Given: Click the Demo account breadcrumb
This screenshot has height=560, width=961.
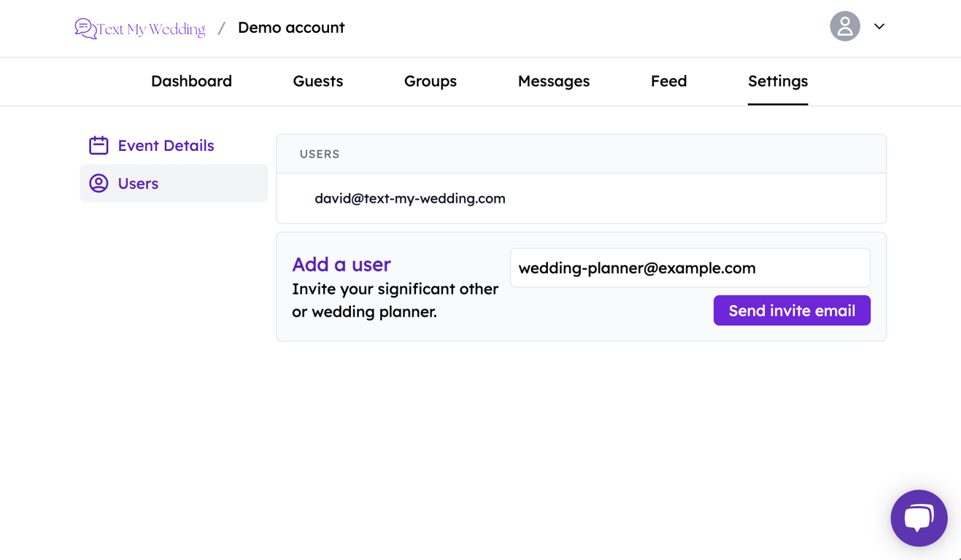Looking at the screenshot, I should pyautogui.click(x=290, y=28).
